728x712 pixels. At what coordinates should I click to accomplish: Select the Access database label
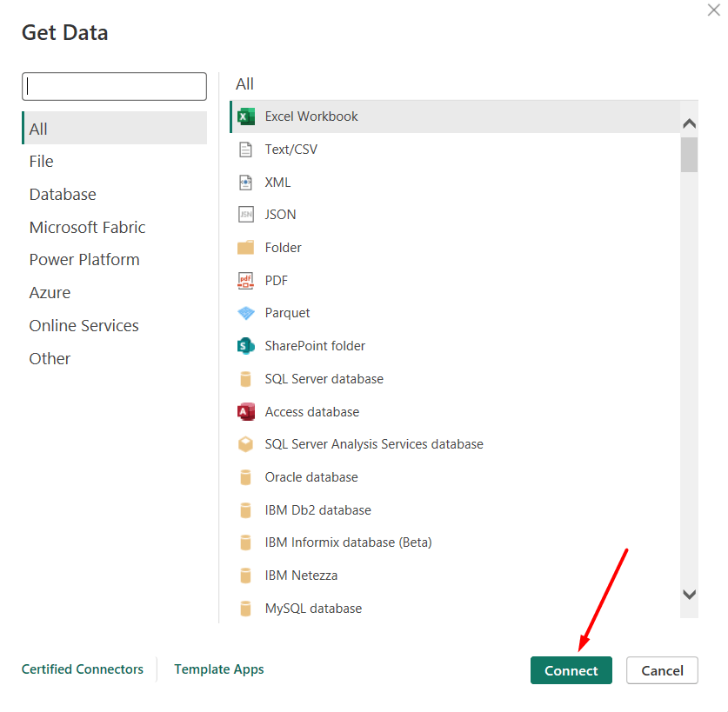(312, 412)
